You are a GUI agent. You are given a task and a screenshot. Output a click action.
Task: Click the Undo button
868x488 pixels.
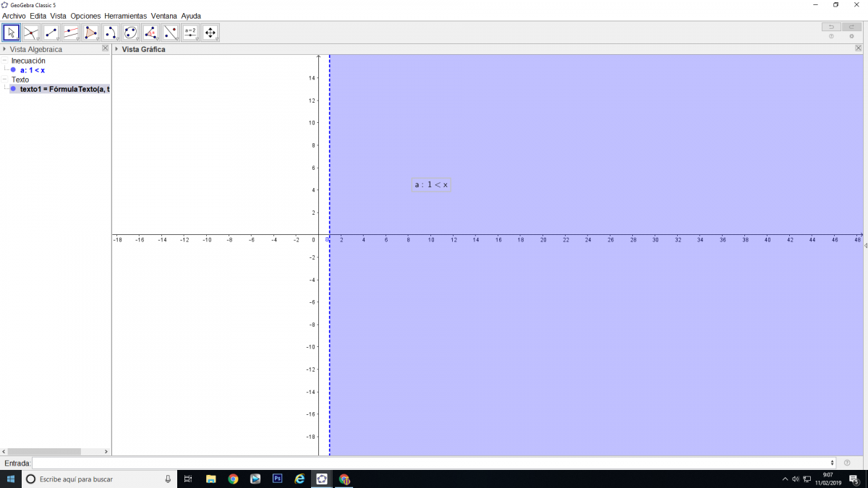pos(830,27)
